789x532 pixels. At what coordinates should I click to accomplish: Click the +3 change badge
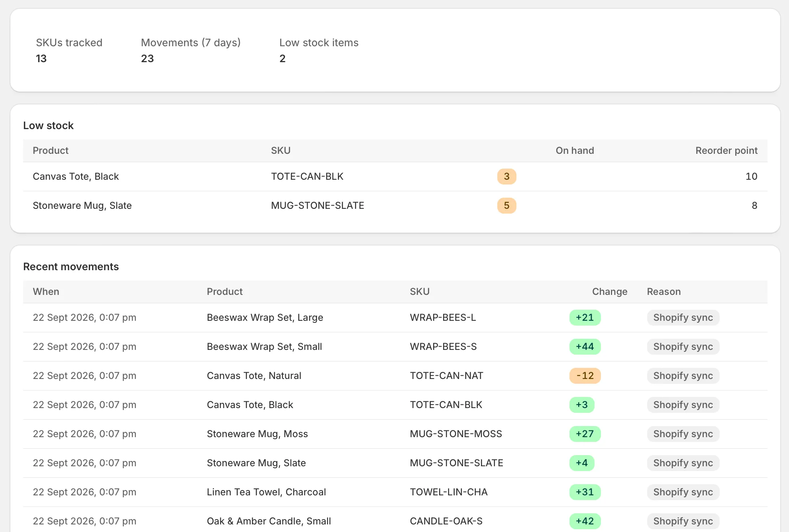582,405
